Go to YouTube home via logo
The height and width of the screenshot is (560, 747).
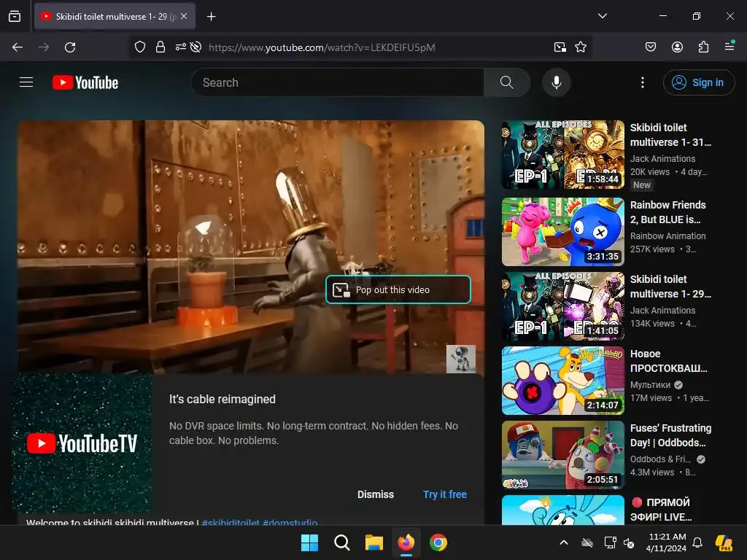(x=85, y=83)
